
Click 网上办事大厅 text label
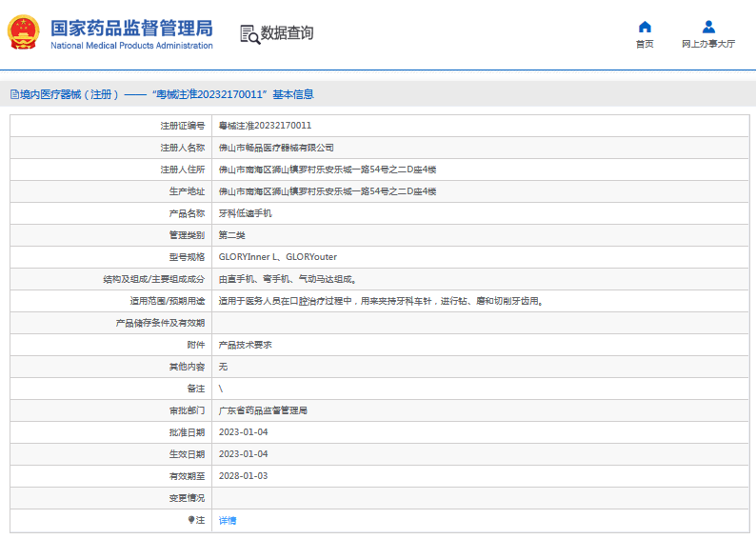tap(708, 44)
